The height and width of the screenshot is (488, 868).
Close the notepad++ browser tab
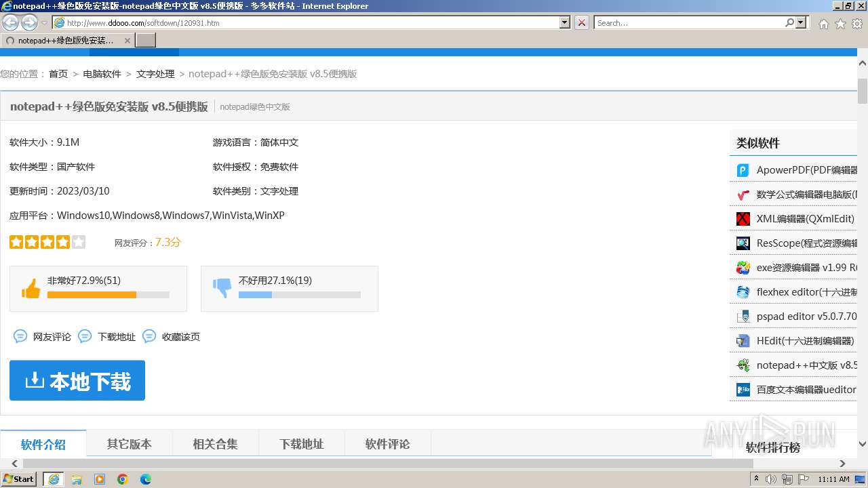click(127, 41)
